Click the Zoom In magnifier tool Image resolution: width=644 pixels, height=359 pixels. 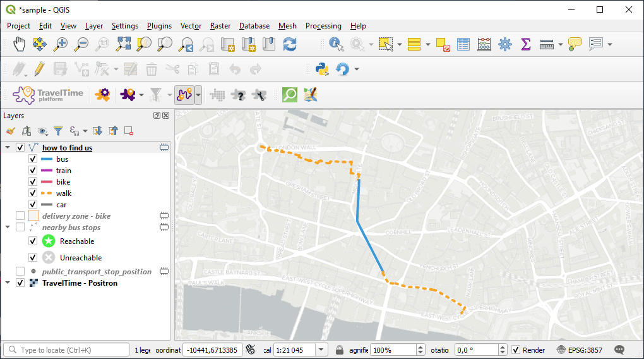point(61,44)
